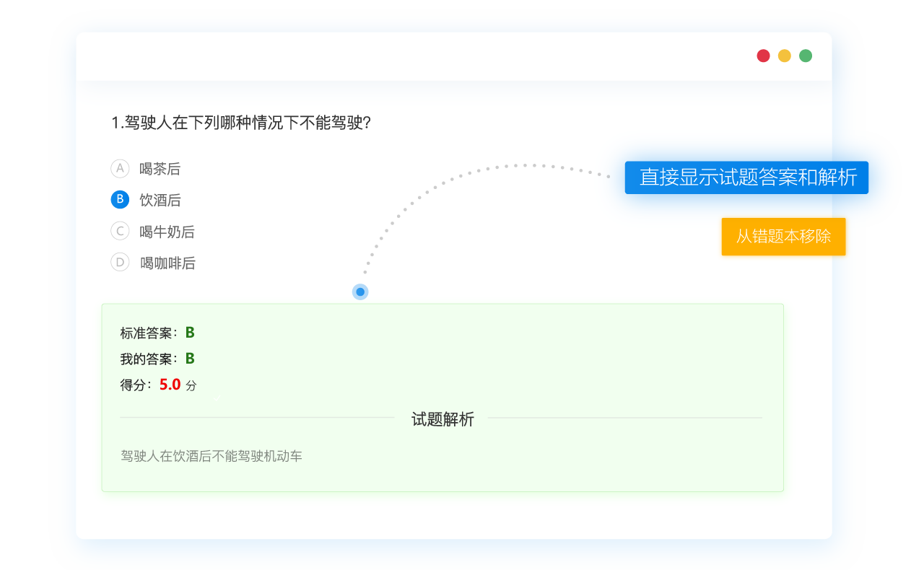Click the yellow window dot

[x=784, y=56]
